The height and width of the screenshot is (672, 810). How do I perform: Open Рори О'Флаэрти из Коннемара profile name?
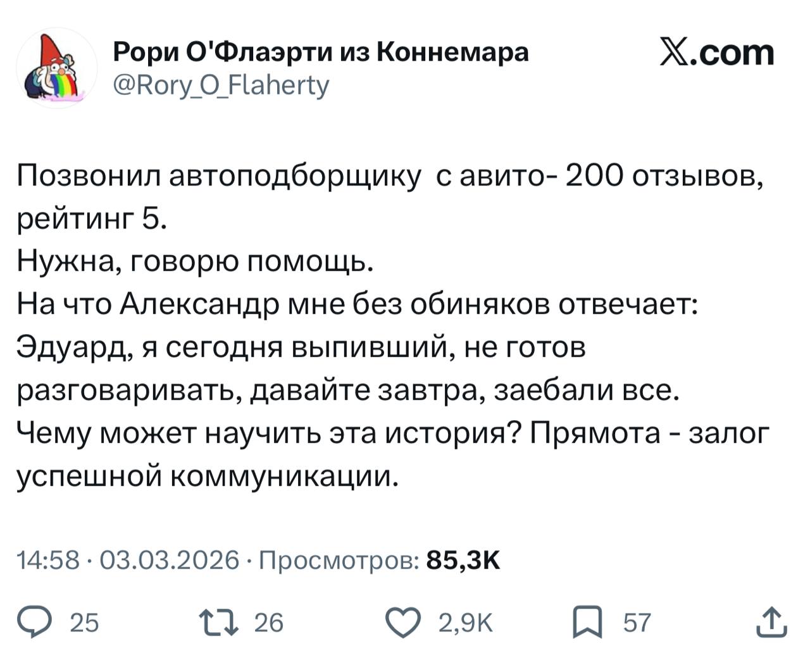(321, 53)
